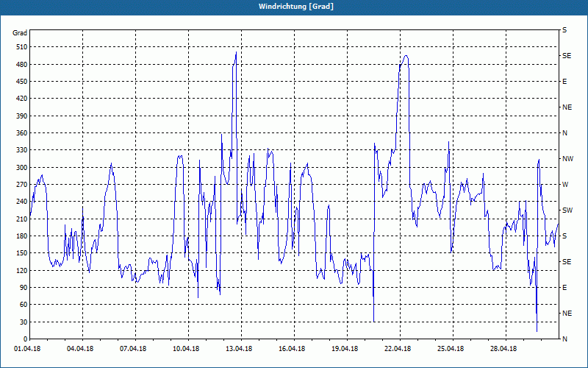Screen dimensions: 588x368
Task: Select the 390 degree axis label
Action: click(22, 116)
